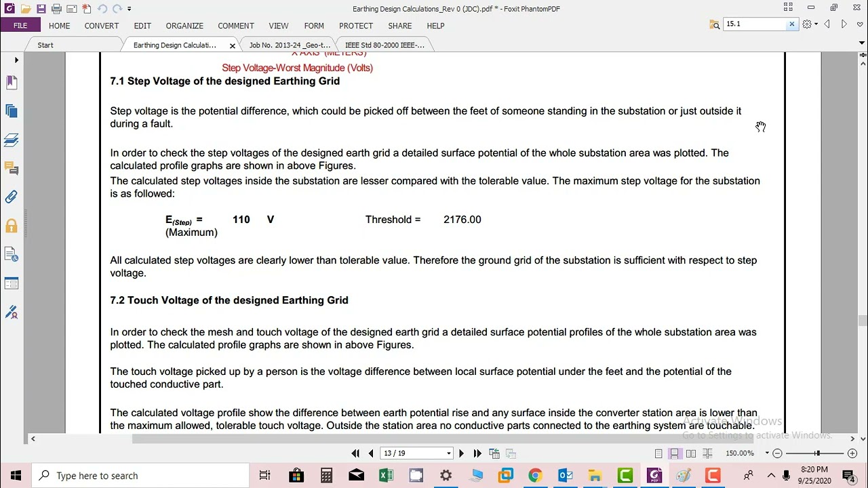
Task: Open the COMMENT ribbon tab
Action: tap(236, 26)
